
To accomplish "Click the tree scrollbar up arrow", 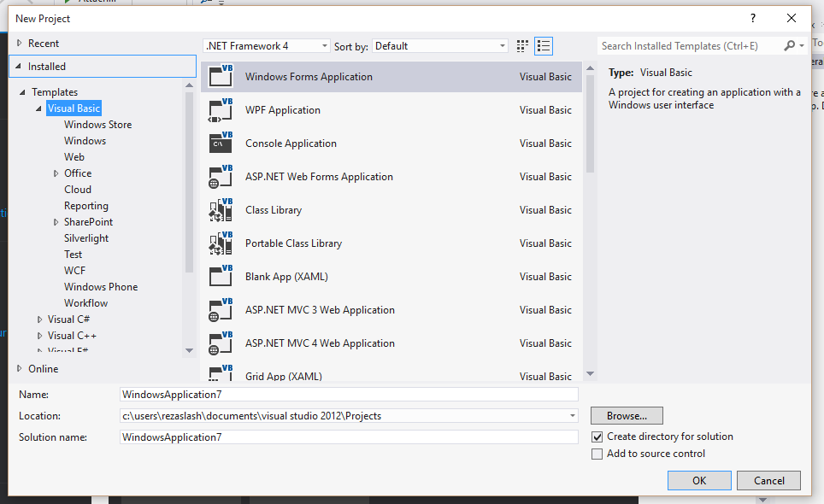I will pos(189,85).
